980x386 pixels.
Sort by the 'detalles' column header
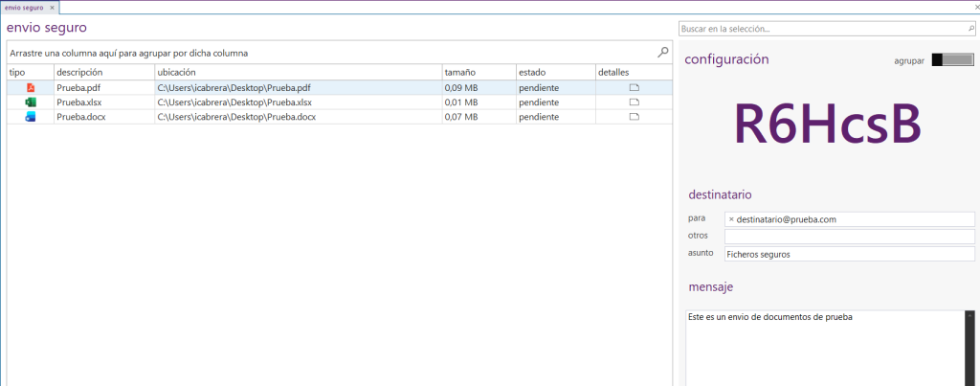pos(634,73)
